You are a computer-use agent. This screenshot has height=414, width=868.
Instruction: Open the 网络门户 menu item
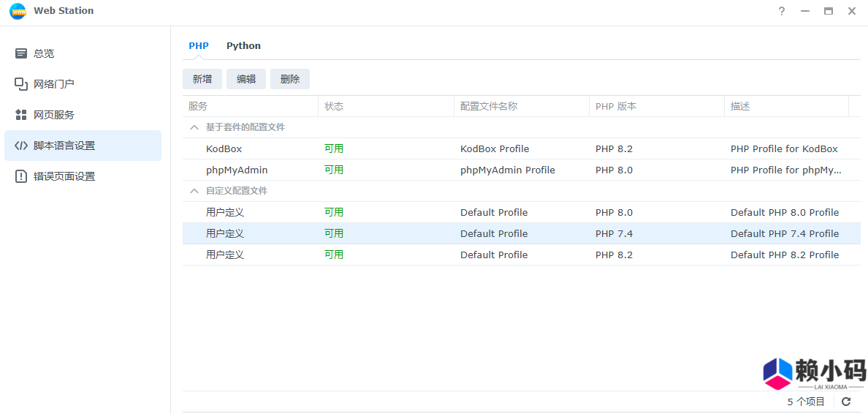point(83,84)
